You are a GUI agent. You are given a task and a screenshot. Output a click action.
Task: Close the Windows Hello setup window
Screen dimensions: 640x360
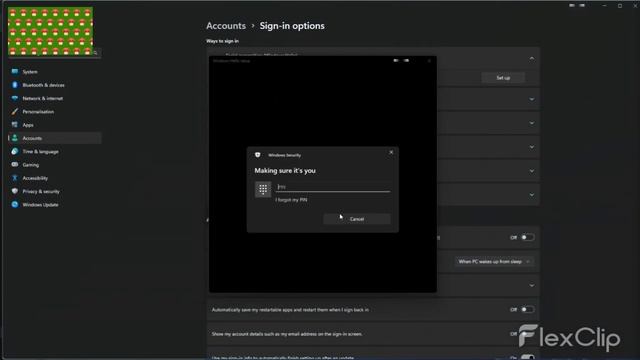[429, 60]
